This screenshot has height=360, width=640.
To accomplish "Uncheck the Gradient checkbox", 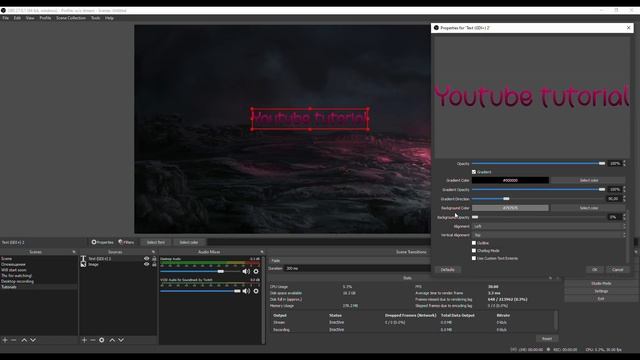I will [474, 172].
